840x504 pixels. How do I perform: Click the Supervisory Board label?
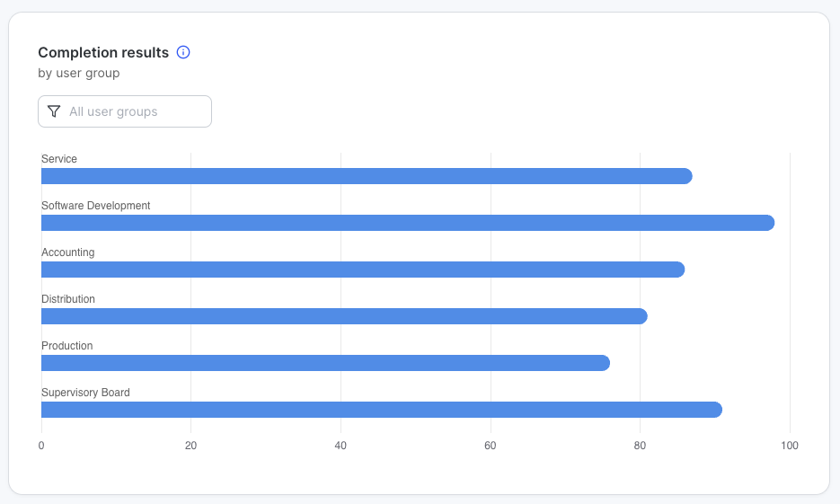(86, 393)
